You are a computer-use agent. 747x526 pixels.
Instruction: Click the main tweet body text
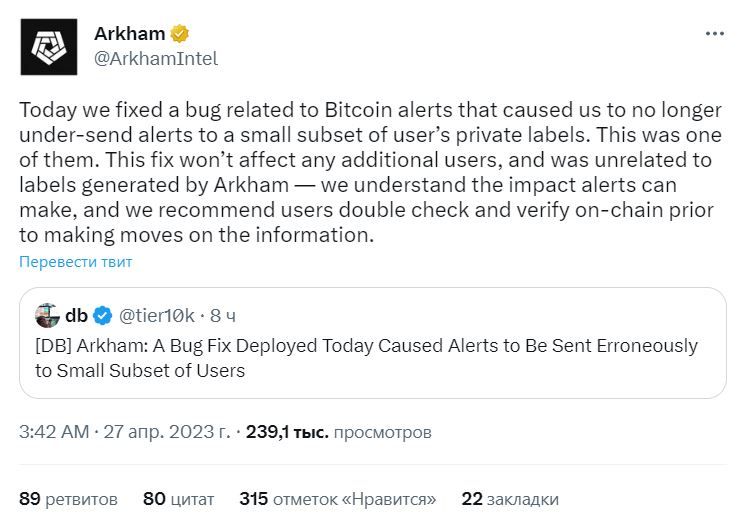pyautogui.click(x=371, y=172)
